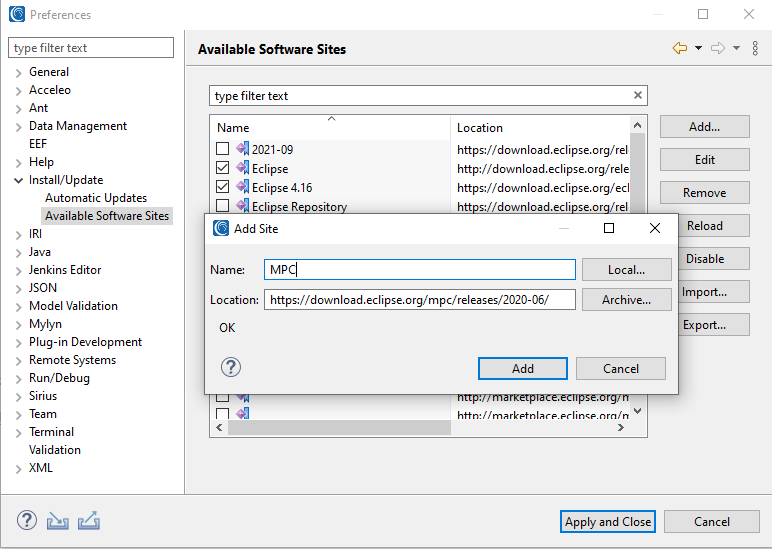Click the Local... button

pos(626,270)
